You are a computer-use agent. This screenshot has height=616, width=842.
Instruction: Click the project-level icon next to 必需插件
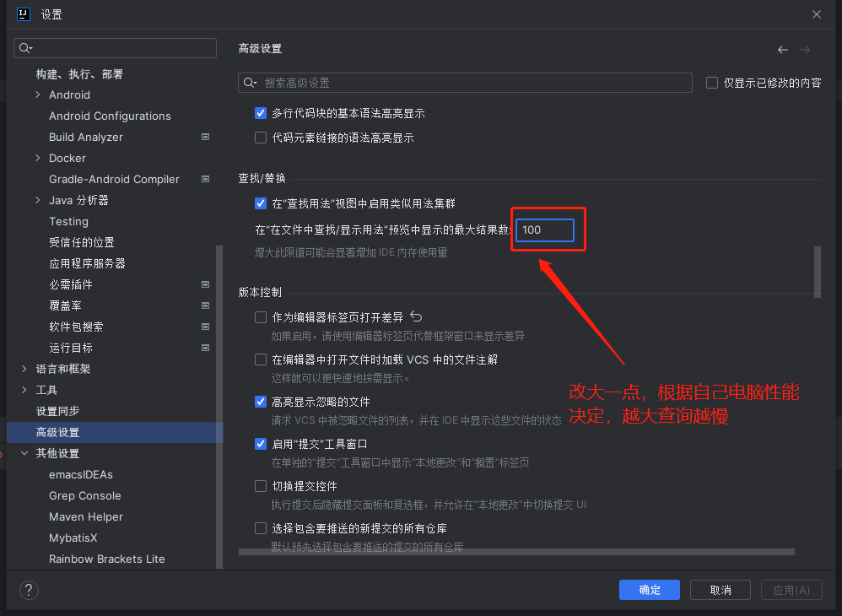pos(205,284)
